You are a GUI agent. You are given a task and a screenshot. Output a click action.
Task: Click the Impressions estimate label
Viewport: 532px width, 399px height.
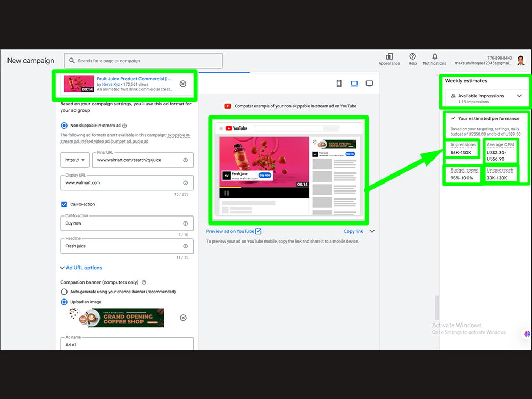pyautogui.click(x=463, y=145)
